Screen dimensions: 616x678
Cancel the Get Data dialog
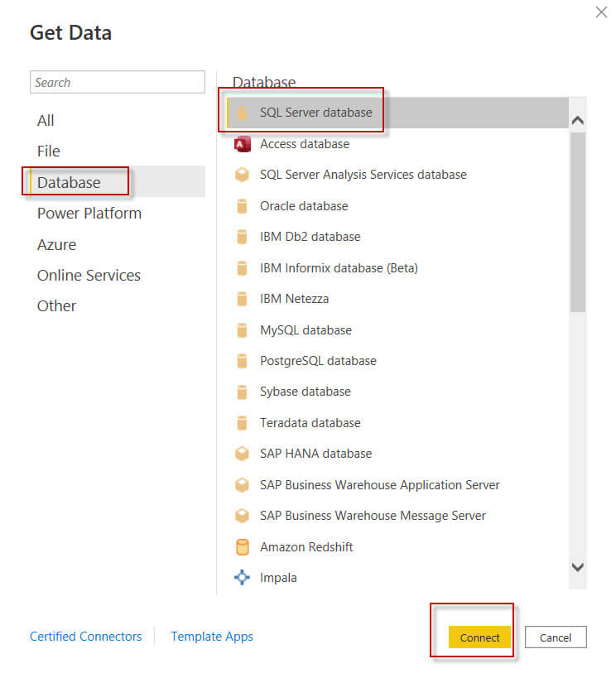[x=555, y=637]
